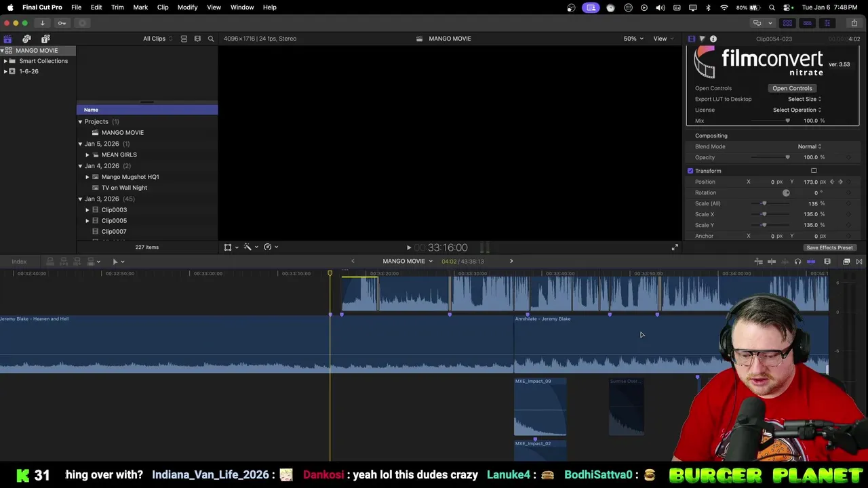Open the Trim menu
The image size is (868, 488).
[117, 7]
